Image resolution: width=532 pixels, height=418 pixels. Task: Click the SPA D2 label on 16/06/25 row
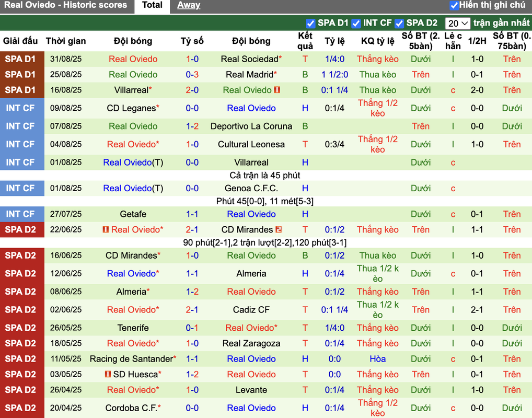20,256
